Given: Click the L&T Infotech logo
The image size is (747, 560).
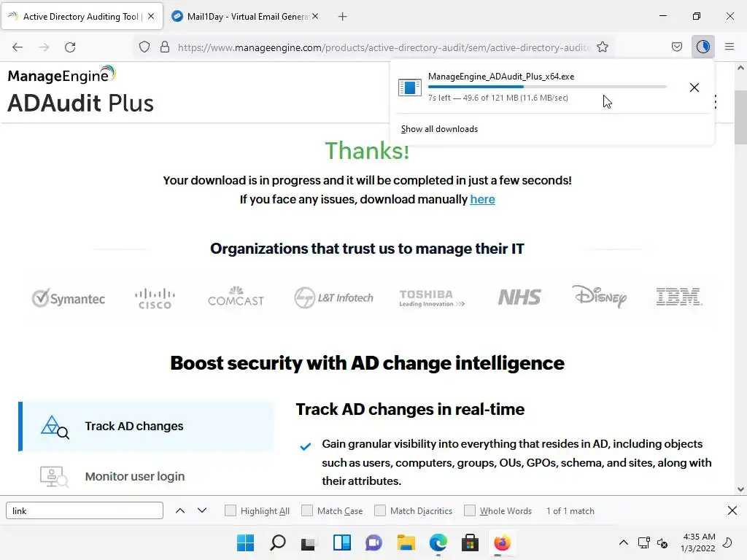Looking at the screenshot, I should coord(334,297).
